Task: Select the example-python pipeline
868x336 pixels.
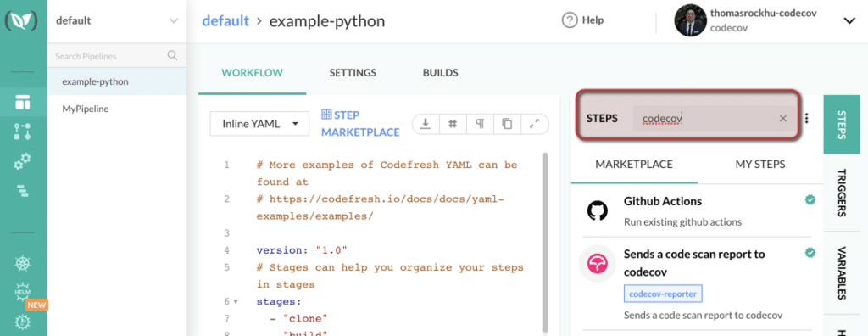Action: click(x=117, y=81)
